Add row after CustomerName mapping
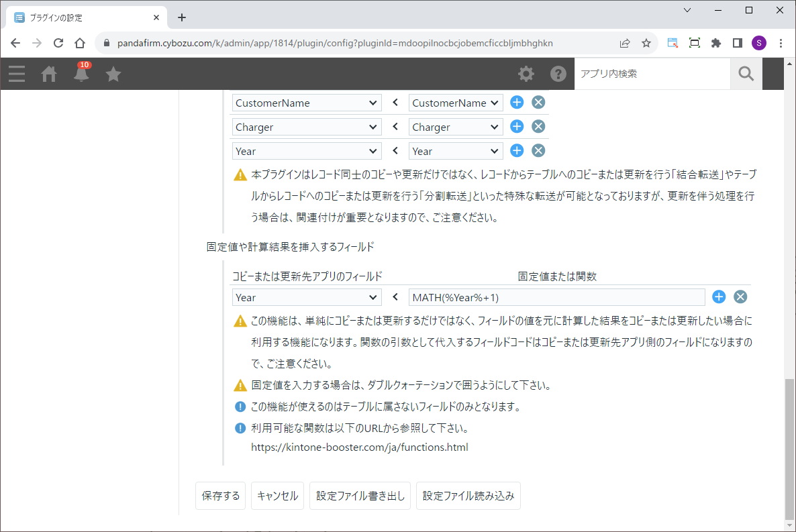 tap(517, 103)
